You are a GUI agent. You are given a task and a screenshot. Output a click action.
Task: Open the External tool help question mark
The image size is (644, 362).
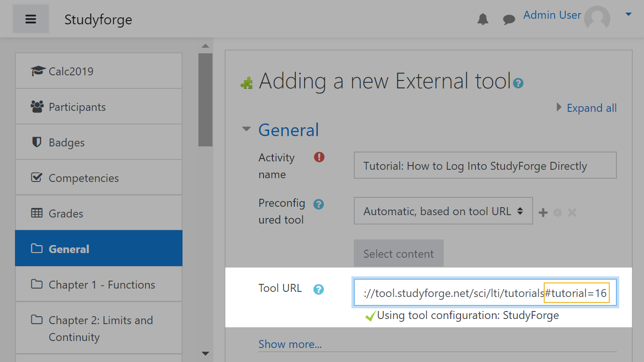click(518, 84)
